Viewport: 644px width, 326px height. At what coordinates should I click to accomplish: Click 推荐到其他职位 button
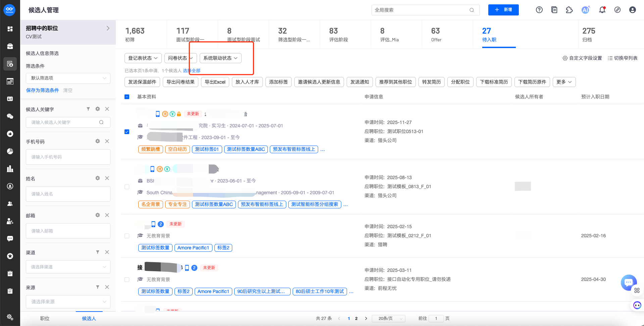[x=396, y=82]
